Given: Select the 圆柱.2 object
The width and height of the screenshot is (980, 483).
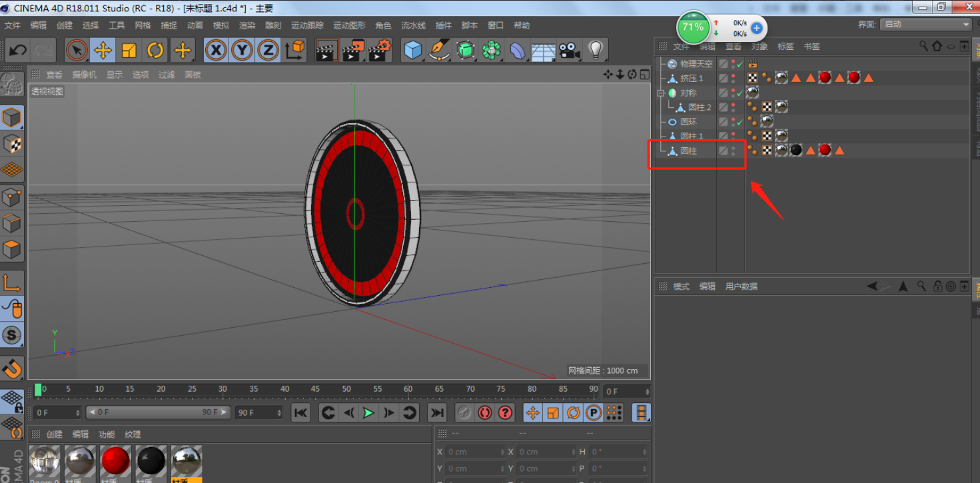Looking at the screenshot, I should click(700, 107).
